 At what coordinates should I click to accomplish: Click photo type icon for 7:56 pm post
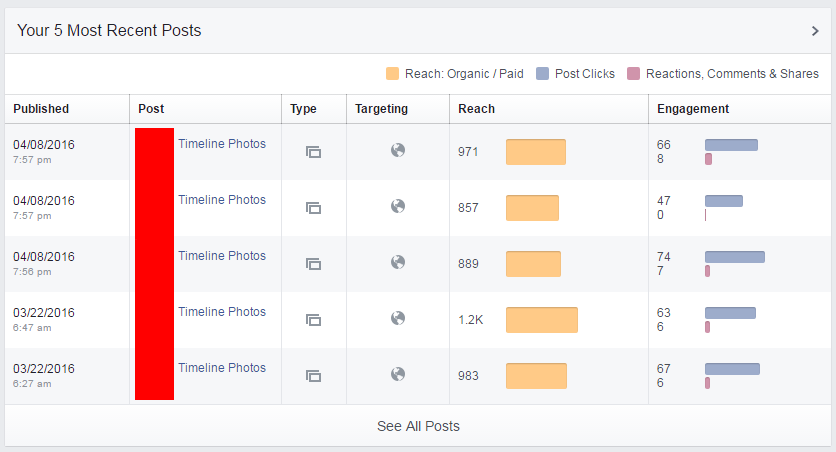tap(313, 264)
